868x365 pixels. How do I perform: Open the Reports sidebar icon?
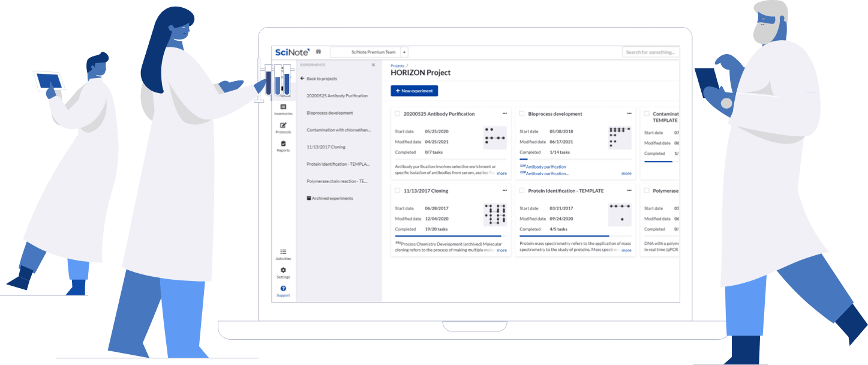[283, 144]
